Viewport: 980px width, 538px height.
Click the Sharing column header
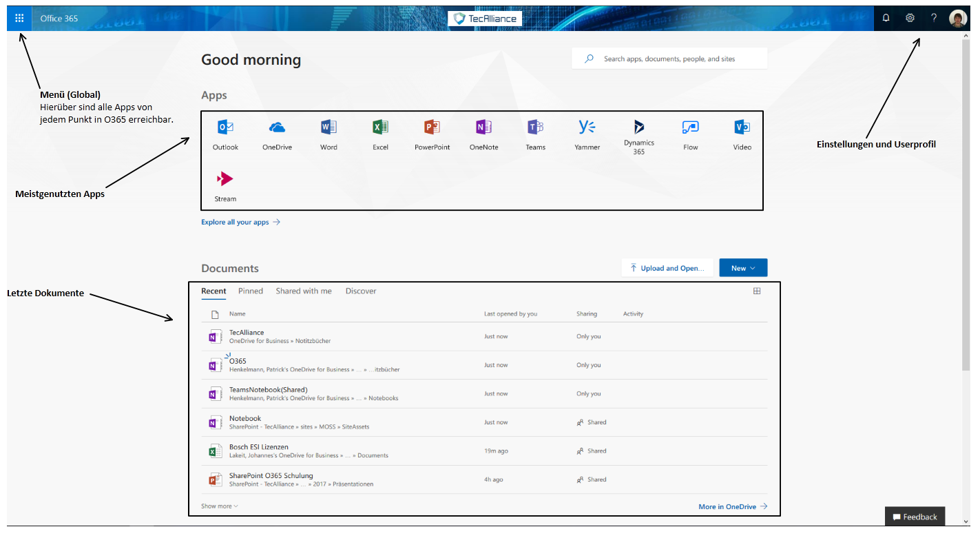[x=587, y=314]
